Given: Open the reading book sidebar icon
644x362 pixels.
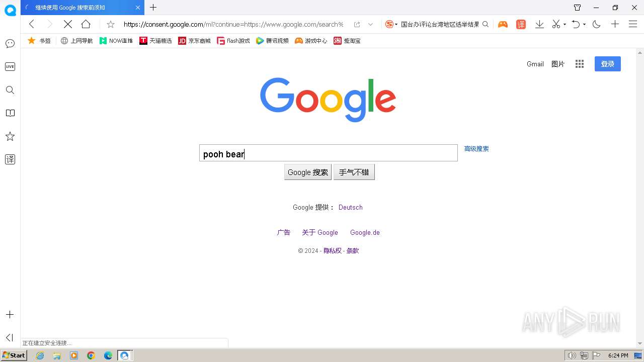Looking at the screenshot, I should pyautogui.click(x=10, y=113).
